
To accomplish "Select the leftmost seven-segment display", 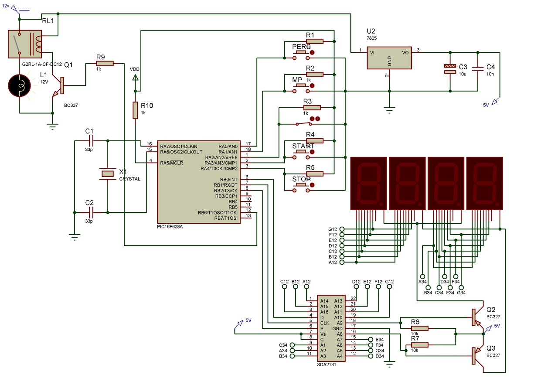I will coord(368,183).
